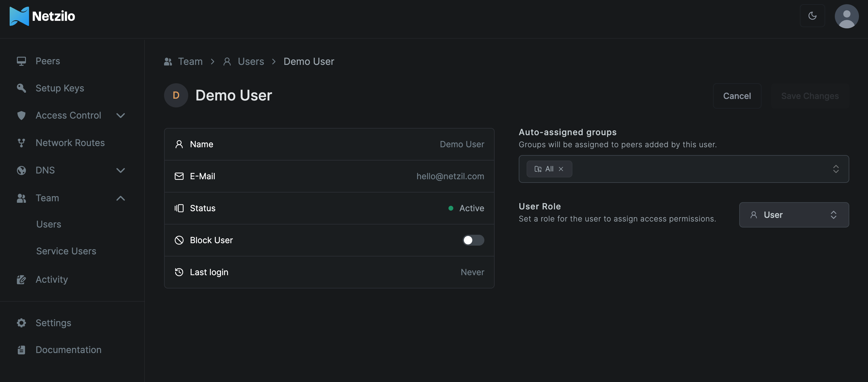The image size is (868, 382).
Task: Click the Save Changes button
Action: tap(810, 96)
